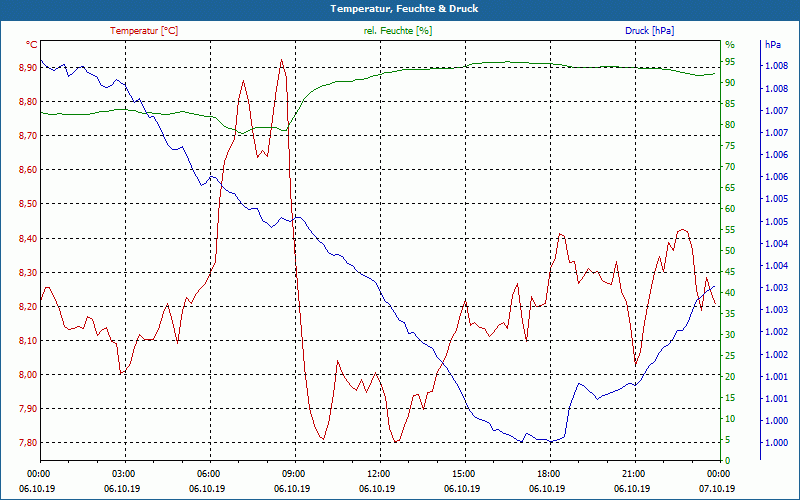Click the 8,00 temperature axis tick

pyautogui.click(x=28, y=374)
